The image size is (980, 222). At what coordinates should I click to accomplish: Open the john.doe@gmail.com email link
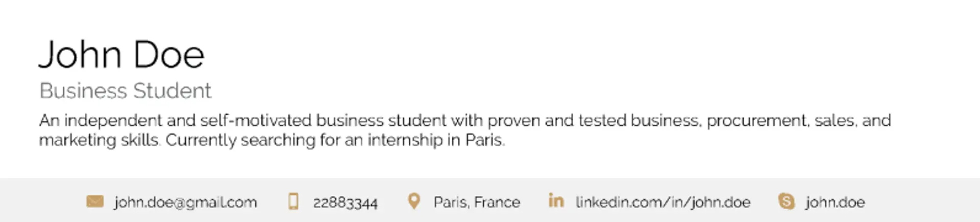[x=185, y=203]
